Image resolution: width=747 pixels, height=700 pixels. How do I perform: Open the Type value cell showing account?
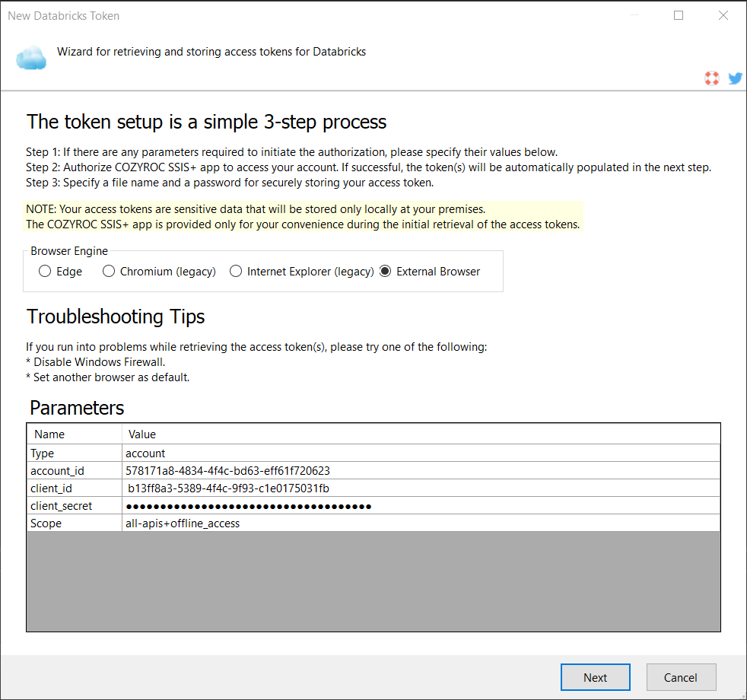(x=420, y=453)
